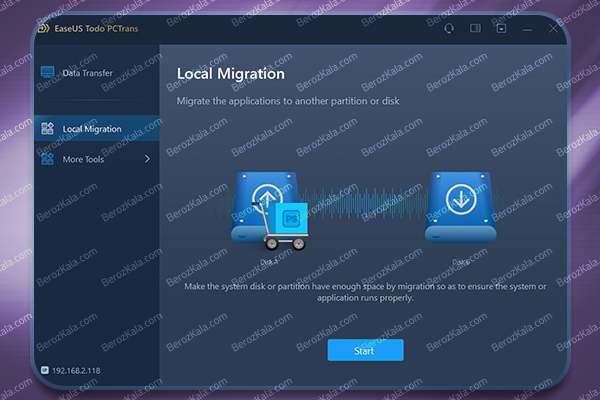The image size is (600, 400).
Task: Click the Local Migration grid icon
Action: 47,128
